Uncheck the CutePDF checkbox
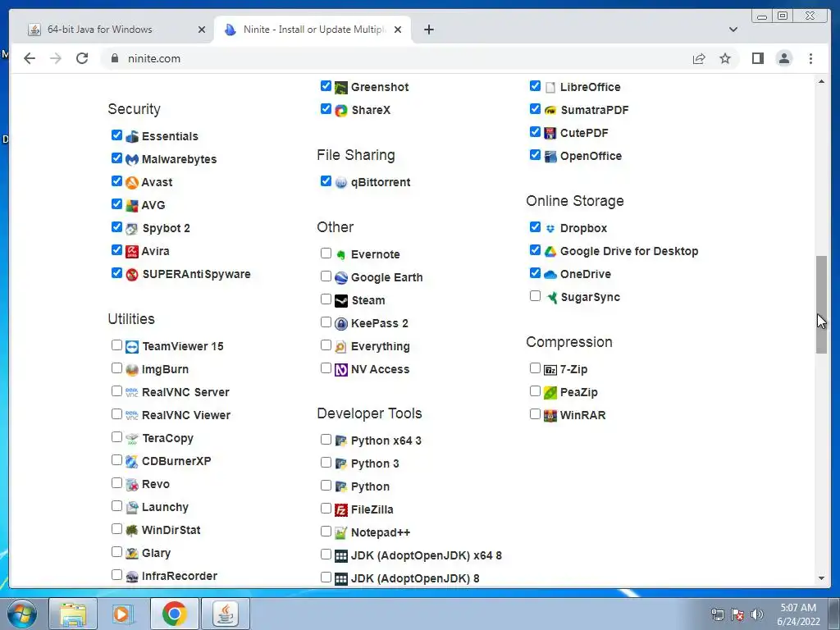This screenshot has height=630, width=840. (x=535, y=132)
